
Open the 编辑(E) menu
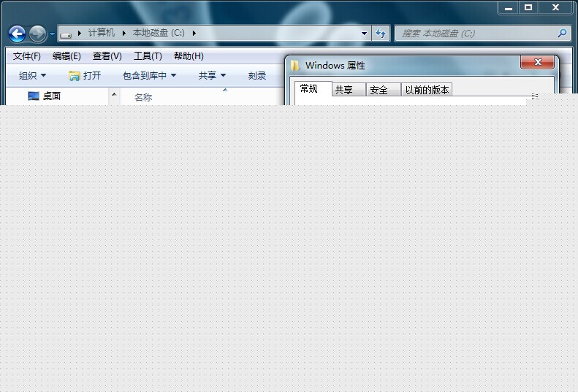click(x=66, y=56)
